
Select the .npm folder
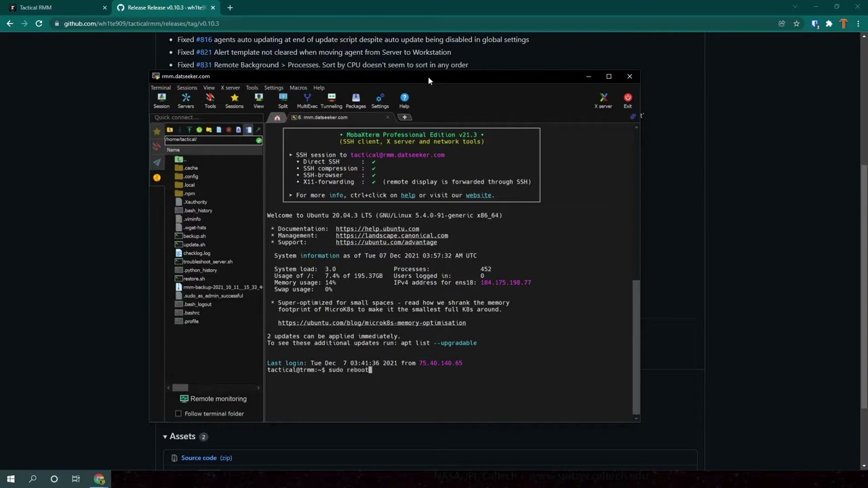click(185, 193)
